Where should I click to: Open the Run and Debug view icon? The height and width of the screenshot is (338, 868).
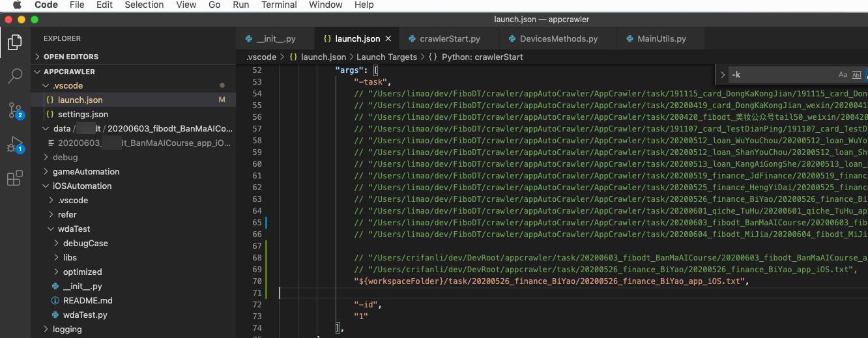[15, 145]
